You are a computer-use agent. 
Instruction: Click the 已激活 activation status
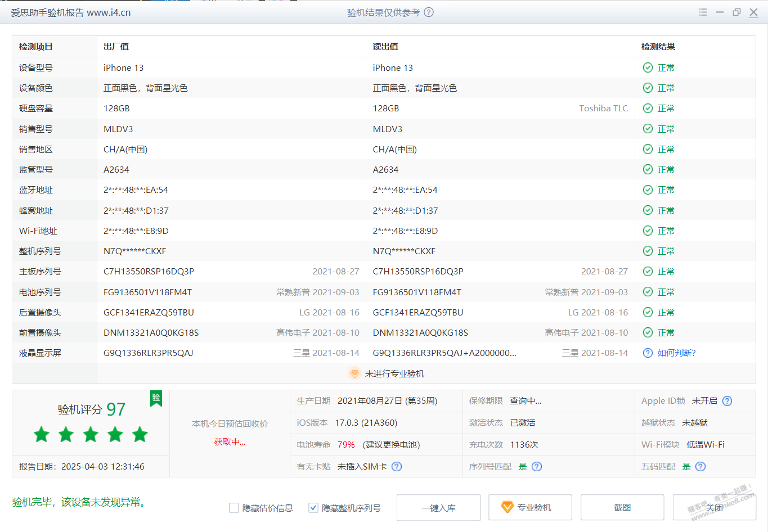523,422
